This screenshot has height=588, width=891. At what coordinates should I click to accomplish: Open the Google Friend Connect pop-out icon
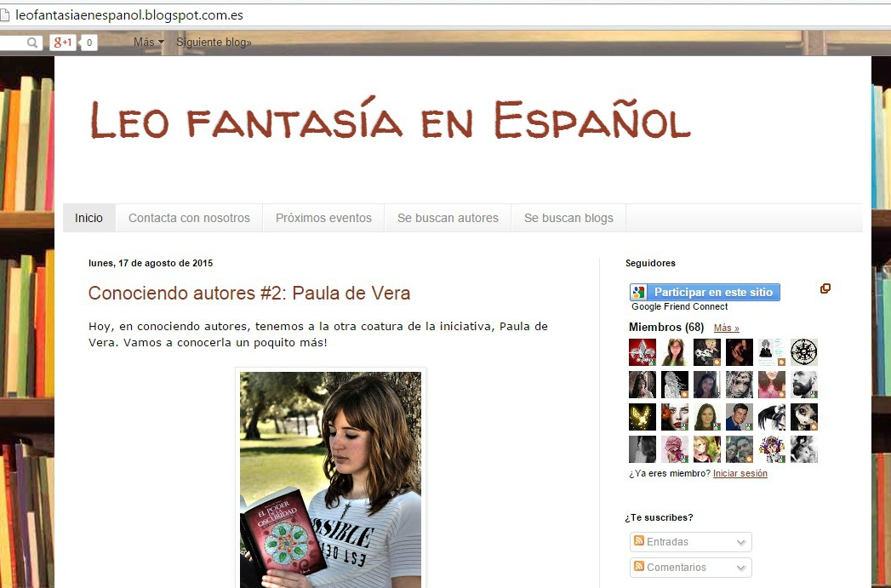pos(825,289)
